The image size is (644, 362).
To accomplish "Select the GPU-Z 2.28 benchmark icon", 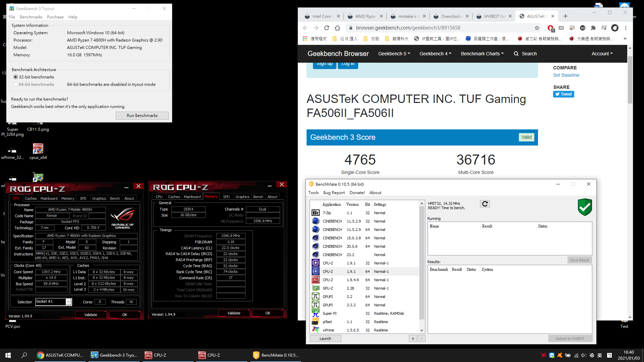I will click(316, 288).
